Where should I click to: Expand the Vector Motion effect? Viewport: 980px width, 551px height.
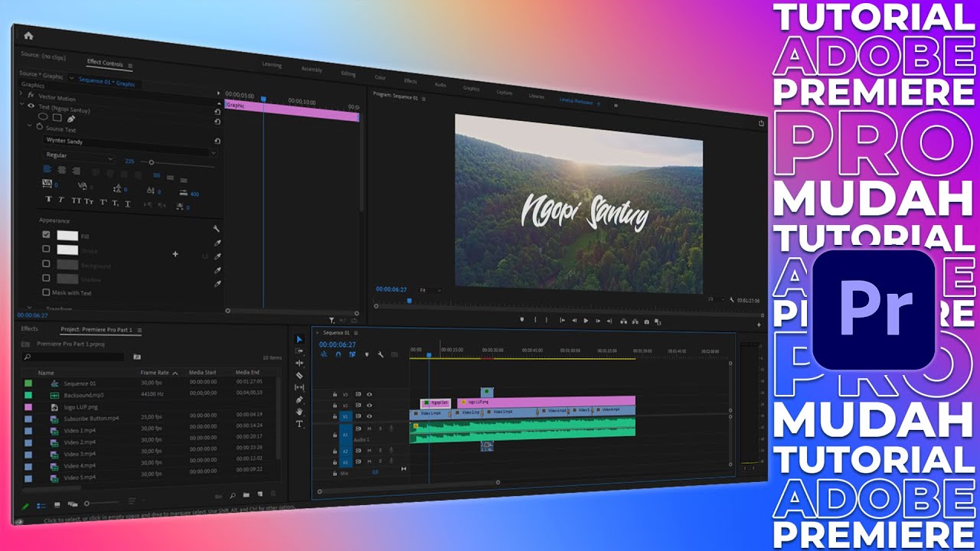pyautogui.click(x=21, y=94)
